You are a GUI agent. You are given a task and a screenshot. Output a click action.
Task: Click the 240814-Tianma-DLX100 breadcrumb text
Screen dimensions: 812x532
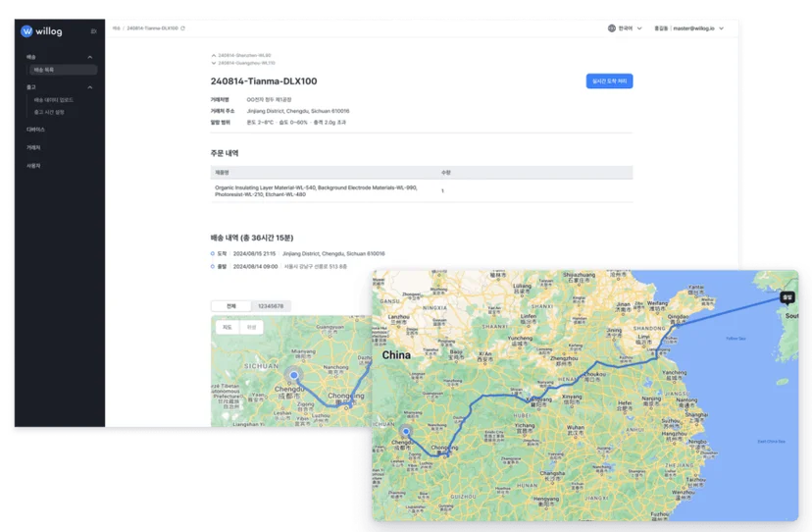coord(152,28)
